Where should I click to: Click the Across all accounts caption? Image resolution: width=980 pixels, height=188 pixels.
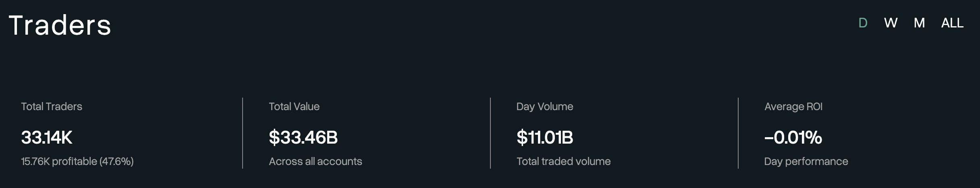(x=316, y=161)
